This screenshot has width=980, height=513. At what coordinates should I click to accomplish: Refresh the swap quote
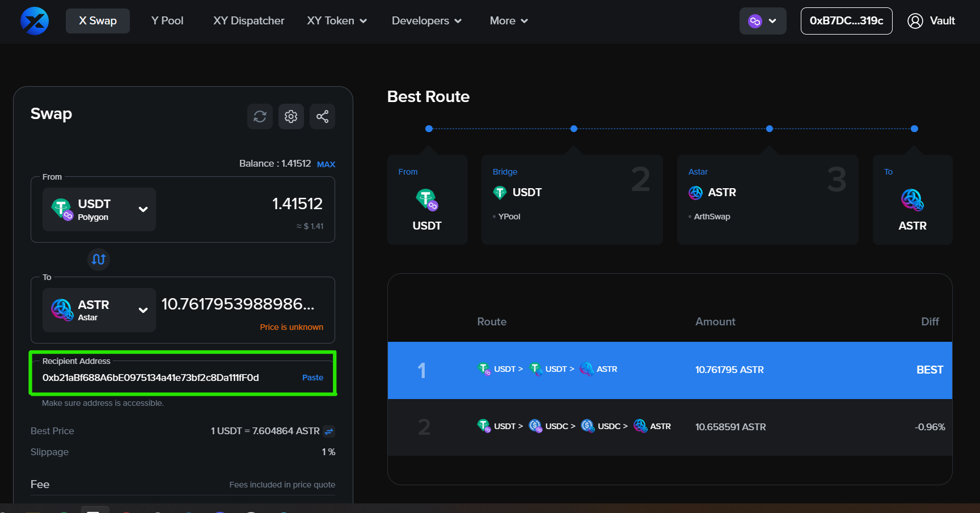pos(260,117)
